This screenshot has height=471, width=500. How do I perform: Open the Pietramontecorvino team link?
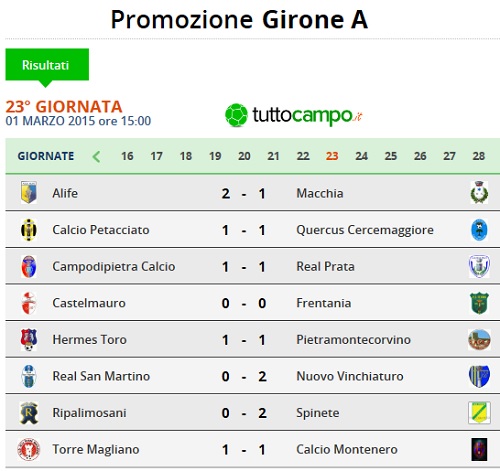point(353,340)
